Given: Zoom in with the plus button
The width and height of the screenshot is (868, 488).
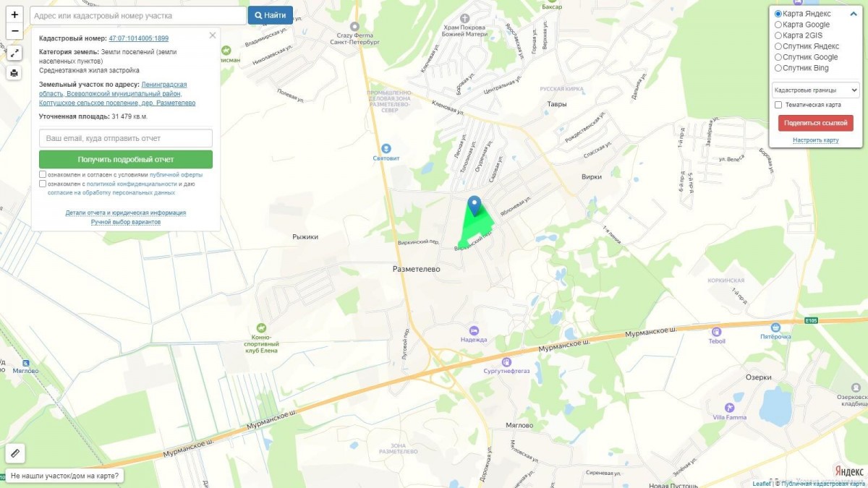Looking at the screenshot, I should [x=14, y=14].
